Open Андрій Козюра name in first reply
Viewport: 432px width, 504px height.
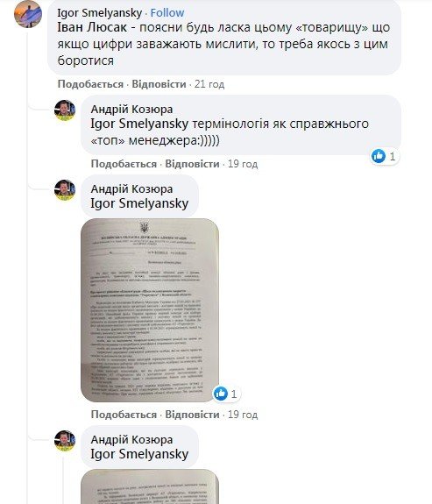point(131,110)
